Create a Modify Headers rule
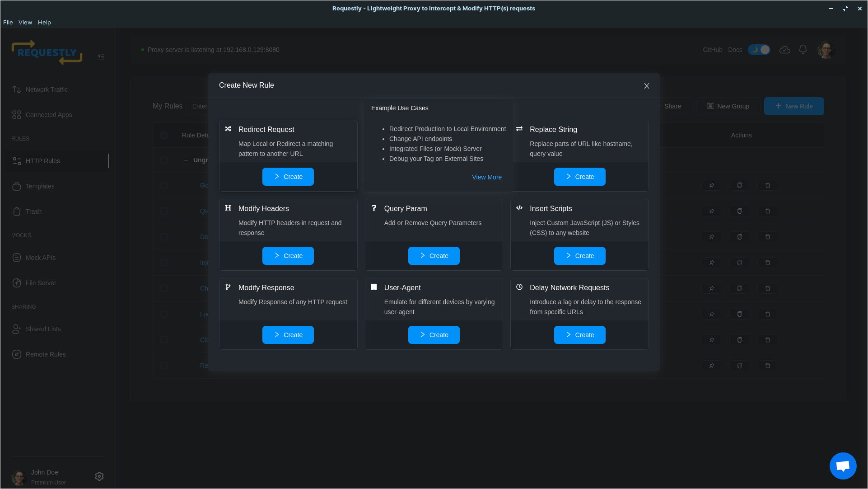Viewport: 868px width, 489px height. pos(288,256)
